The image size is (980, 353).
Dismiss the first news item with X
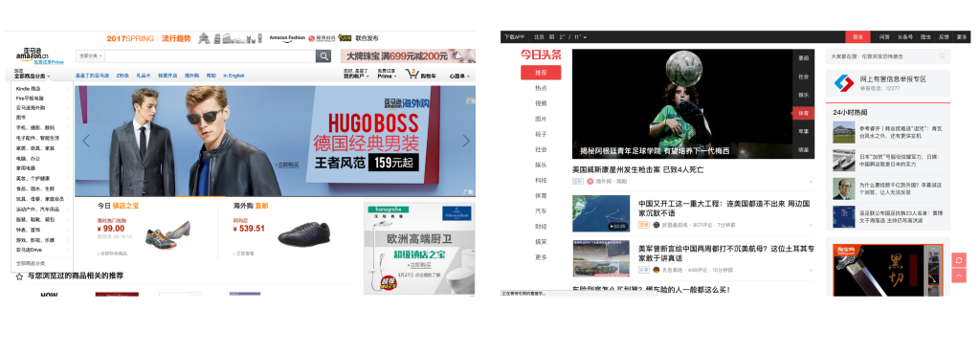811,182
